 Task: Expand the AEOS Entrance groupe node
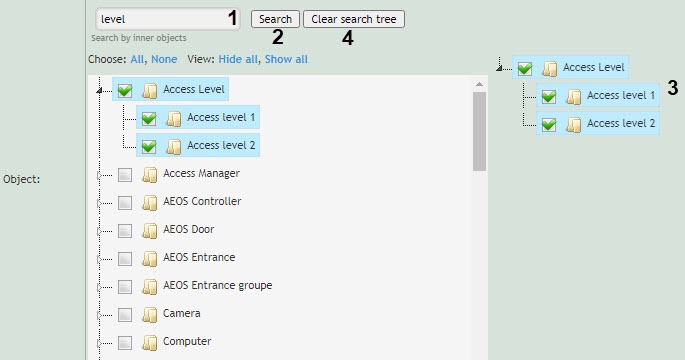pyautogui.click(x=99, y=287)
